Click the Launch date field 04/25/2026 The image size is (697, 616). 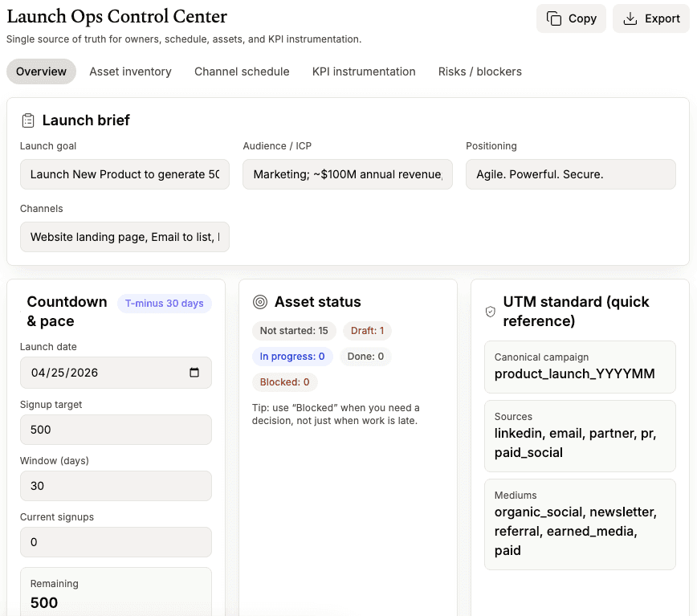click(x=116, y=373)
